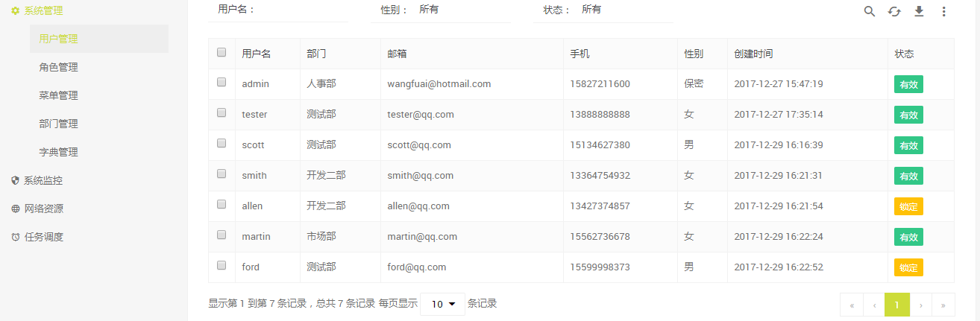Expand the 网络资源 menu section

coord(43,209)
